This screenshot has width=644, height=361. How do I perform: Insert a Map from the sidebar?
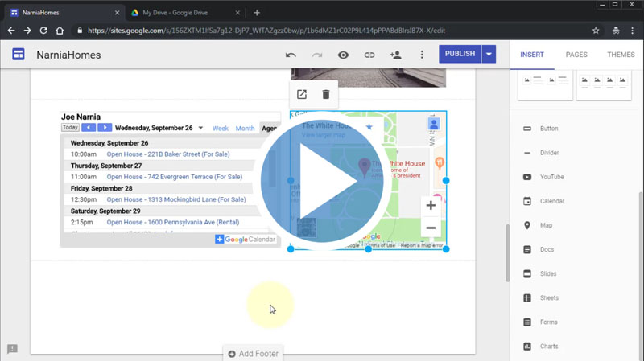pos(546,225)
